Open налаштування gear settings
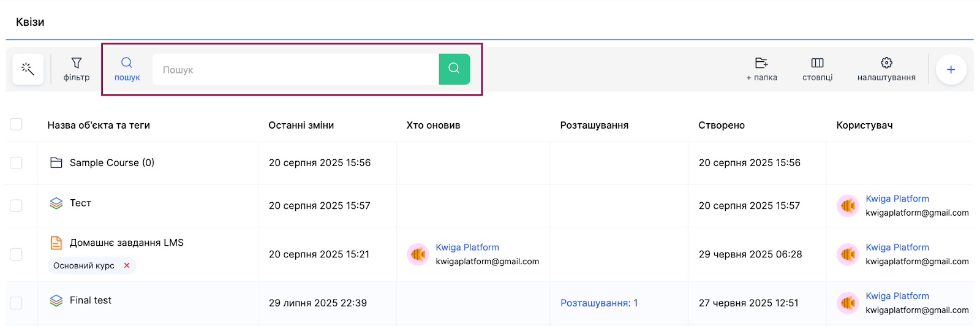This screenshot has height=326, width=980. [886, 69]
